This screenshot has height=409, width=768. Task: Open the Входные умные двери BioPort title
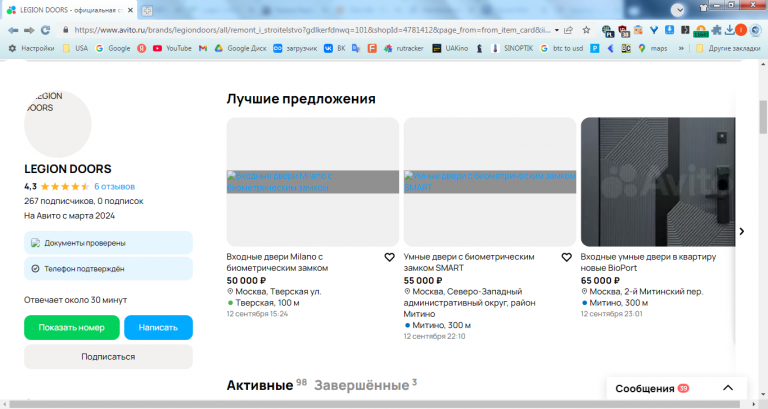tap(648, 263)
